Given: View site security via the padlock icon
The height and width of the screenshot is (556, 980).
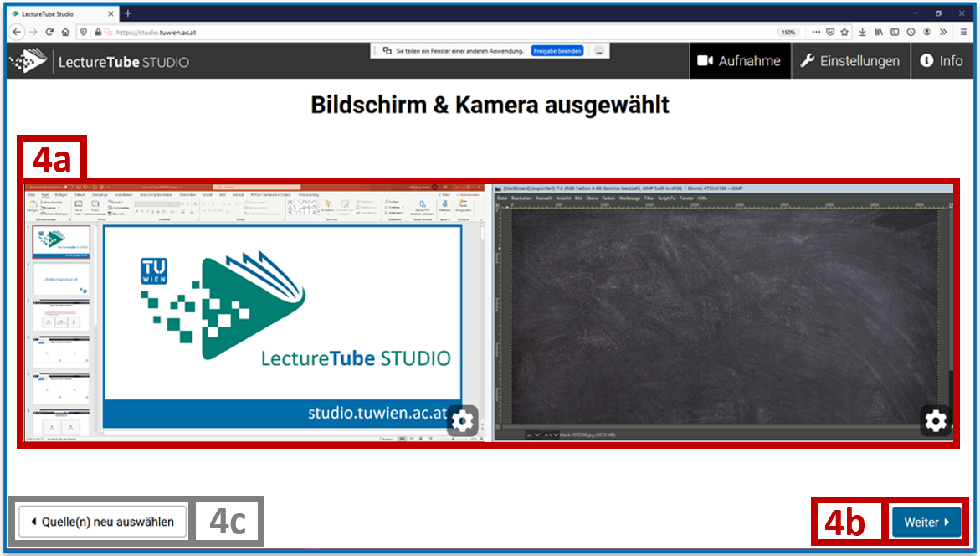Looking at the screenshot, I should coord(98,32).
